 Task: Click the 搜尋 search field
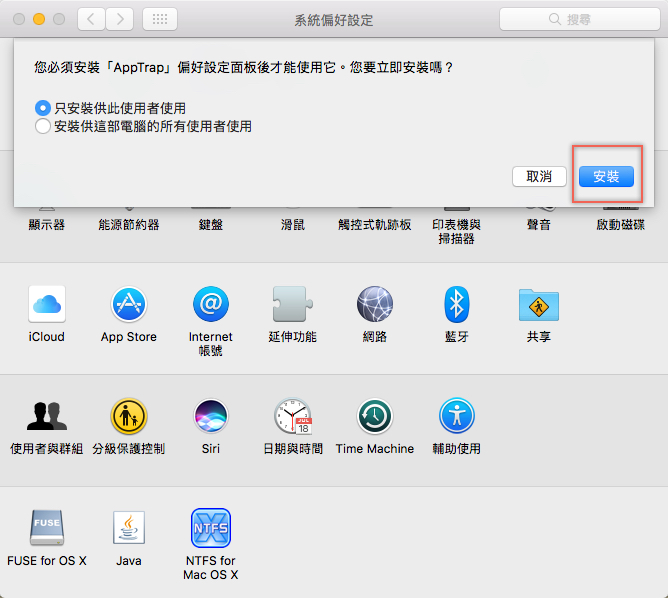(x=580, y=19)
